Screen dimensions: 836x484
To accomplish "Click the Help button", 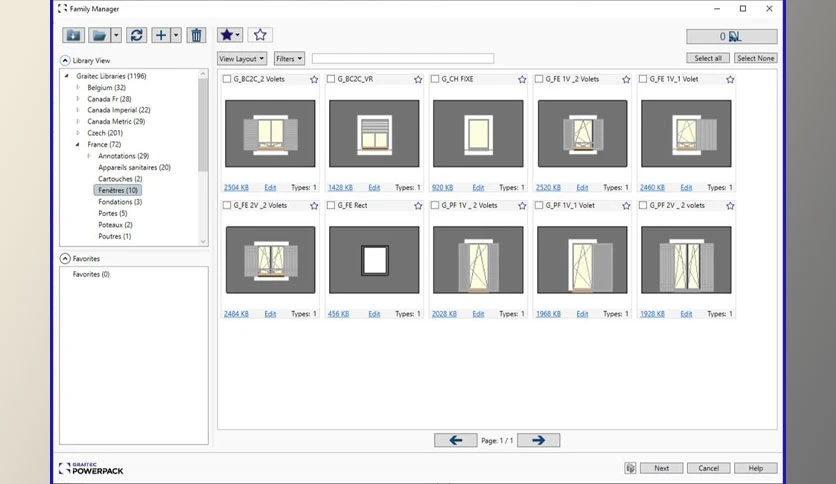I will [755, 468].
